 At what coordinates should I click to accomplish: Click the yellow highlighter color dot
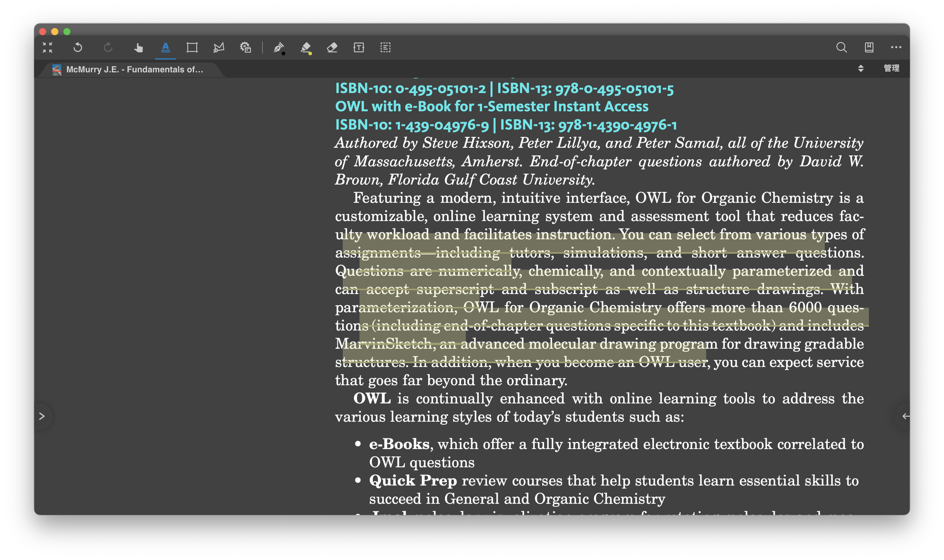tap(310, 54)
